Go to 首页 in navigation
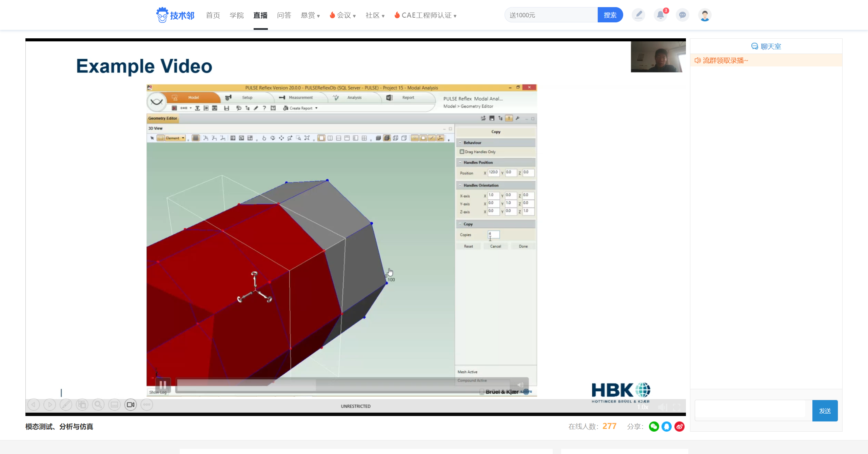Screen dimensions: 868x454 coord(213,15)
